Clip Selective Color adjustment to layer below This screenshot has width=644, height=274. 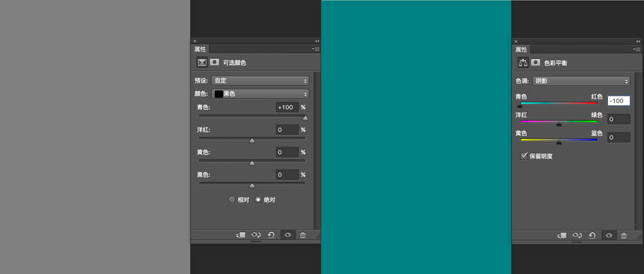click(240, 235)
